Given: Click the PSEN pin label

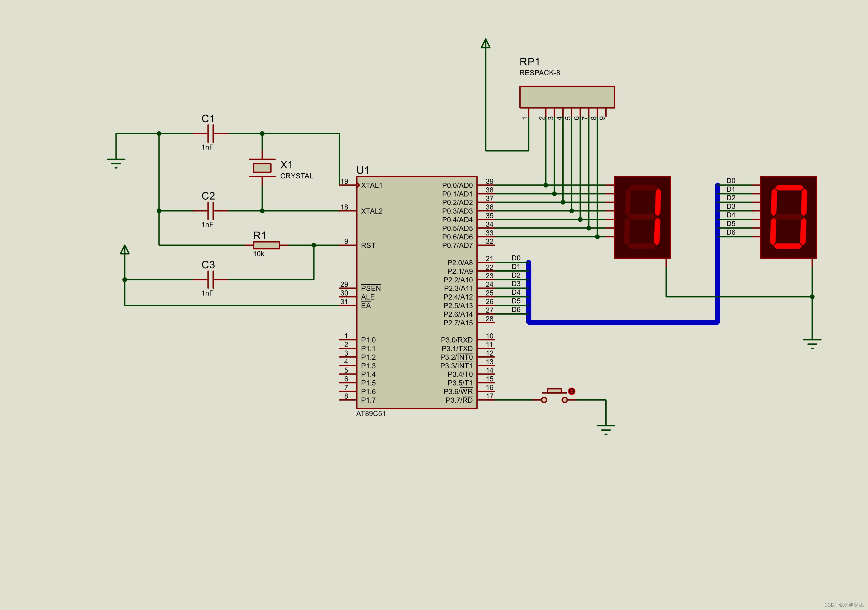Looking at the screenshot, I should (x=371, y=288).
